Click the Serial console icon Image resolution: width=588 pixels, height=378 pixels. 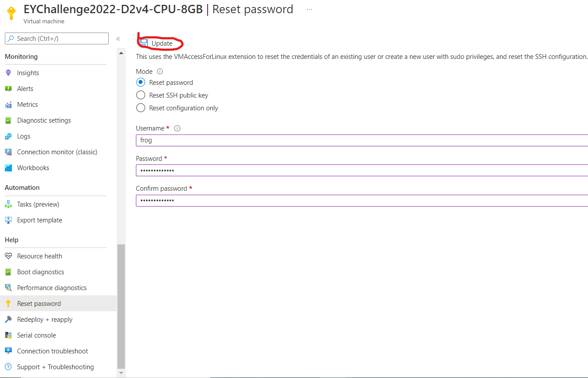[x=8, y=335]
